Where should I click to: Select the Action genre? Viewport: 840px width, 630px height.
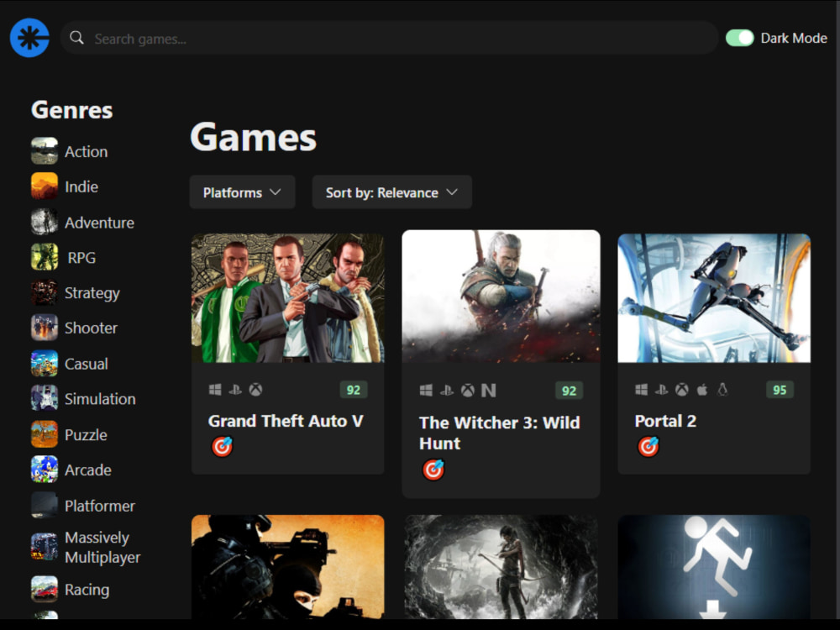point(87,151)
